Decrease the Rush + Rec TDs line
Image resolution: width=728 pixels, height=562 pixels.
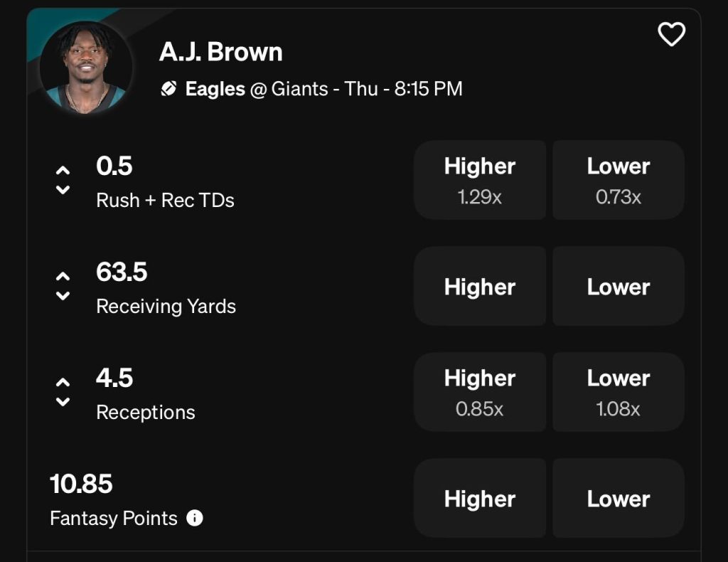click(63, 190)
